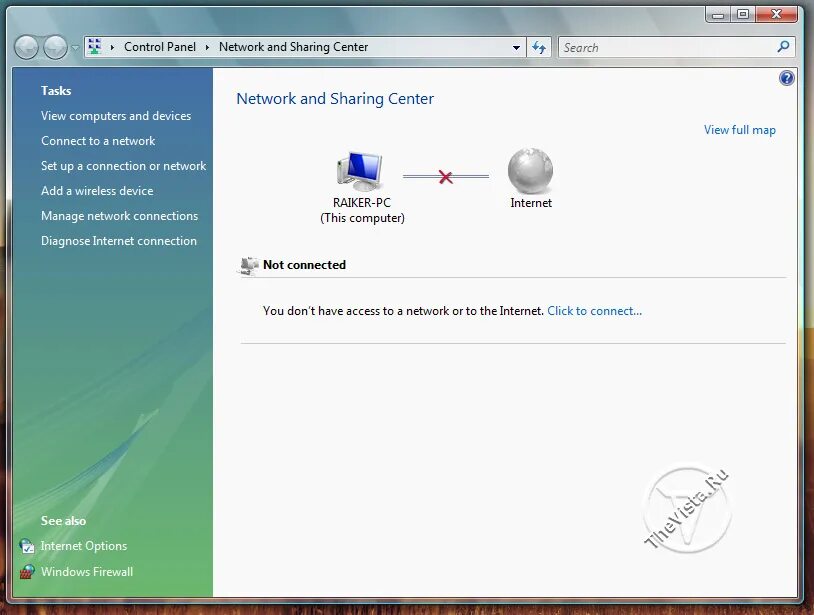
Task: Click the Not connected network status icon
Action: (249, 265)
